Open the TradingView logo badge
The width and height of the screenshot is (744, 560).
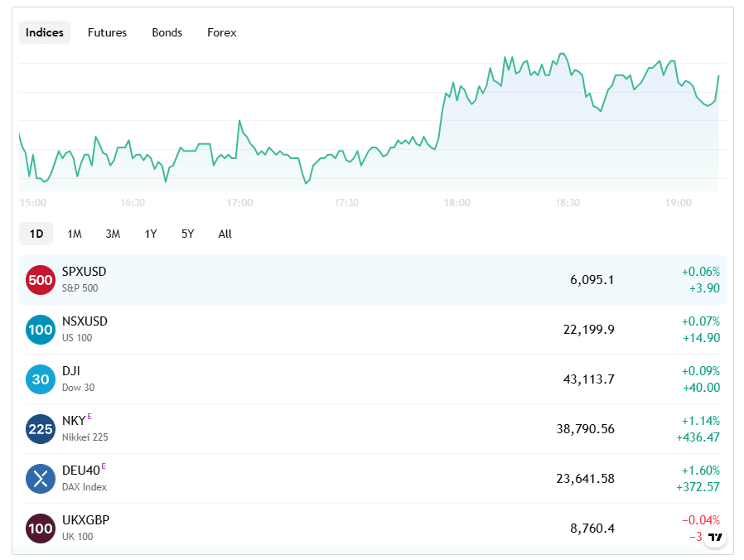pyautogui.click(x=715, y=538)
